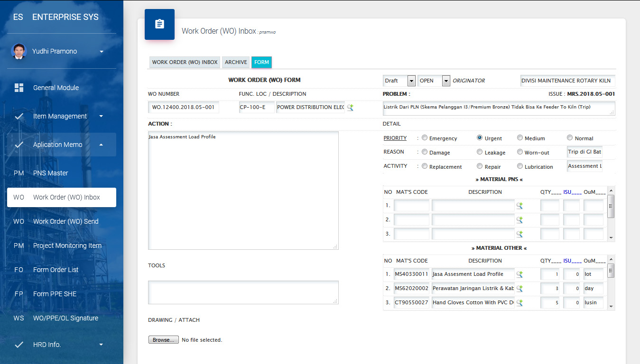Click the clipboard icon beside Work Order Inbox title

pos(159,24)
